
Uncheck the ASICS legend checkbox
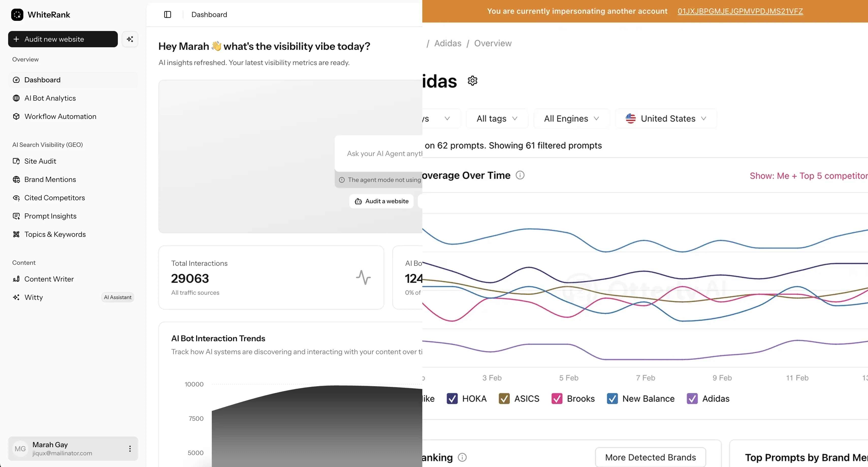tap(504, 399)
